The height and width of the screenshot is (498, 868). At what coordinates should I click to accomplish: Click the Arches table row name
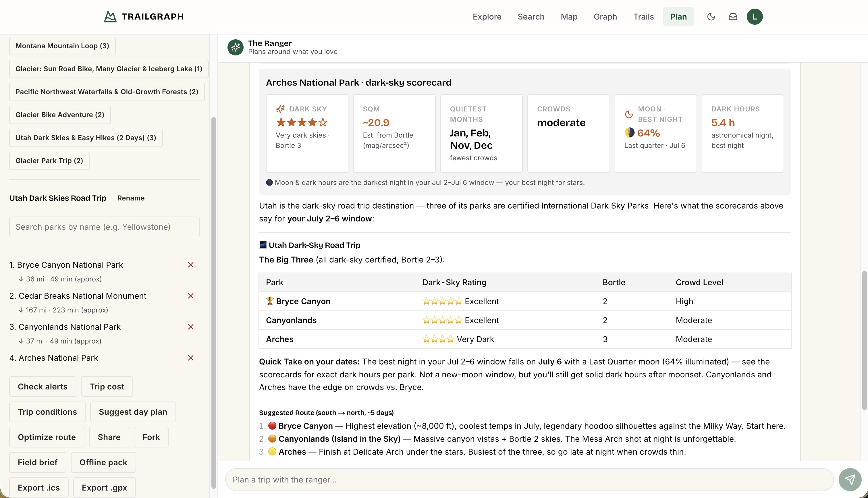(x=279, y=339)
